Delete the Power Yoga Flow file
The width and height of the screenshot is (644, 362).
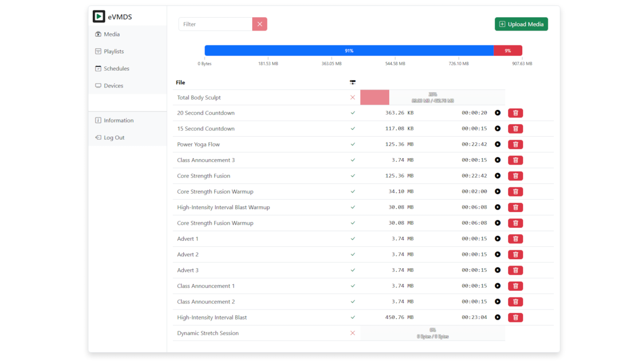(515, 144)
